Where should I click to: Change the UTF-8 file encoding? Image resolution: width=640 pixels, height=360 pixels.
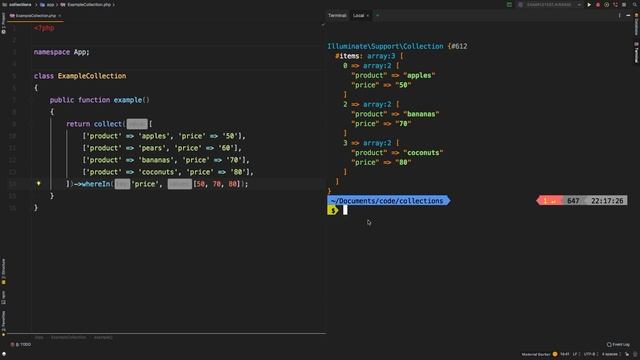pyautogui.click(x=590, y=354)
